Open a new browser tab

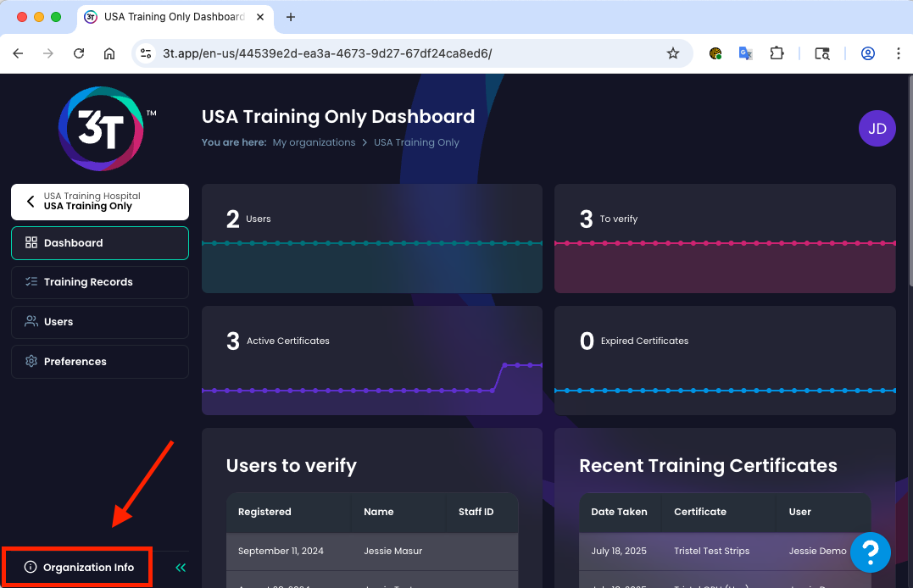click(291, 17)
